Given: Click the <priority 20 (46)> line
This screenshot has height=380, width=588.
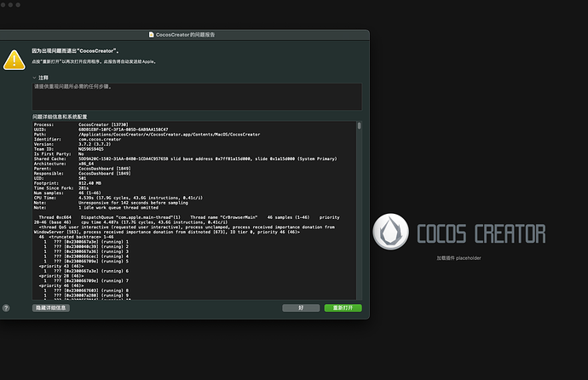Looking at the screenshot, I should pyautogui.click(x=61, y=275).
